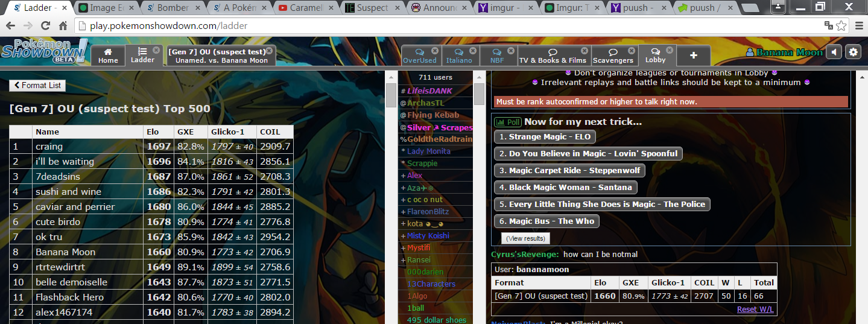Click the translate page icon

pos(829,26)
